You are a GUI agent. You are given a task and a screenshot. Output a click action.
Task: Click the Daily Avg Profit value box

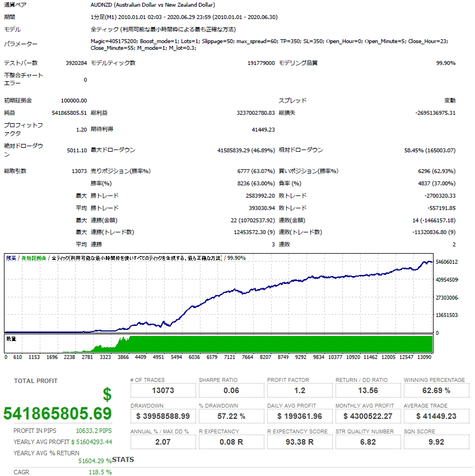[x=300, y=416]
